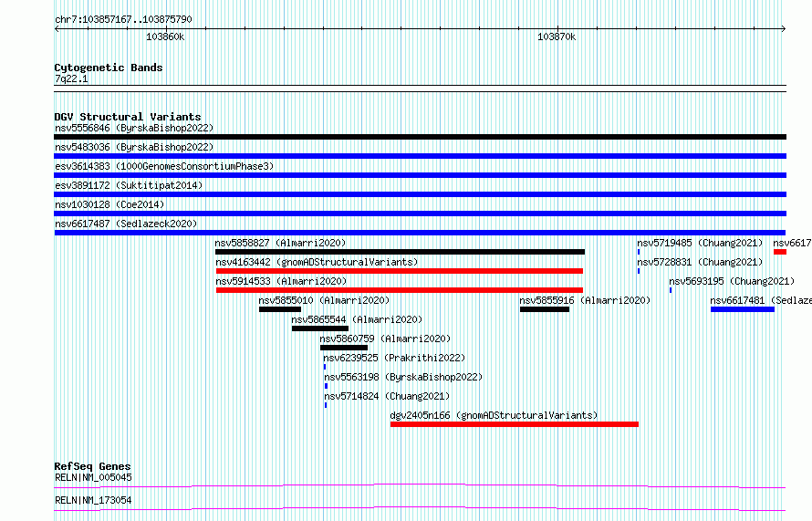Click the blue nsv6617481 variant bar
Viewport: 812px width, 521px height.
point(743,309)
